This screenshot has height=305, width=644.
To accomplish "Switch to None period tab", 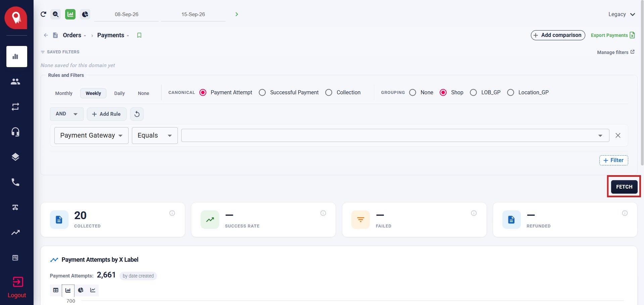I will [143, 93].
